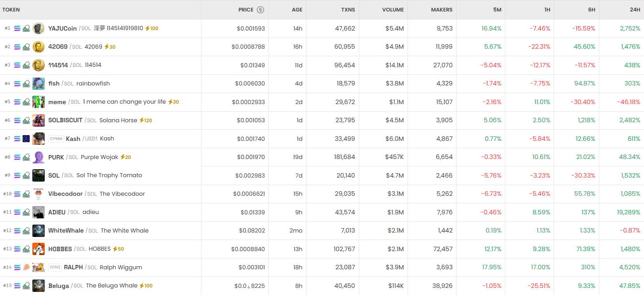Click the Raydium icon in the Kash row
Viewport: 644px width, 295px height.
click(x=26, y=139)
